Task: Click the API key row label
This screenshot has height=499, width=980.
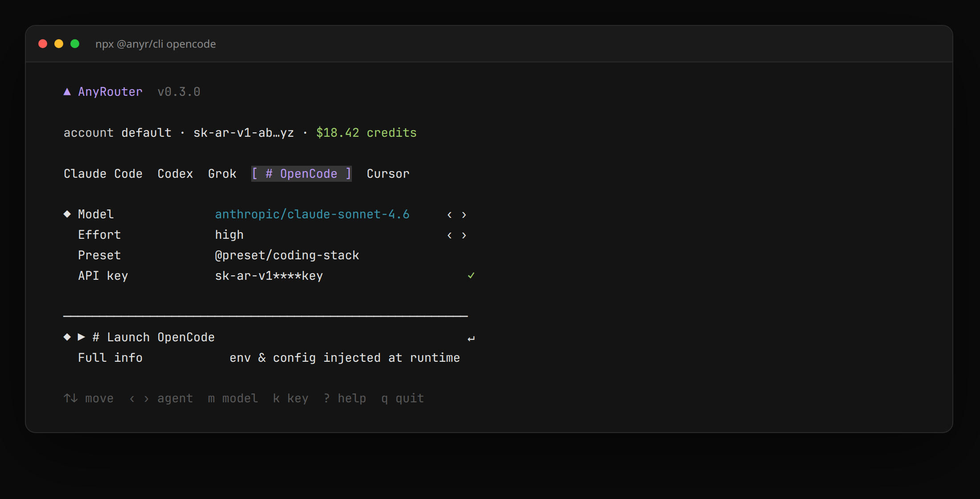Action: [x=103, y=276]
